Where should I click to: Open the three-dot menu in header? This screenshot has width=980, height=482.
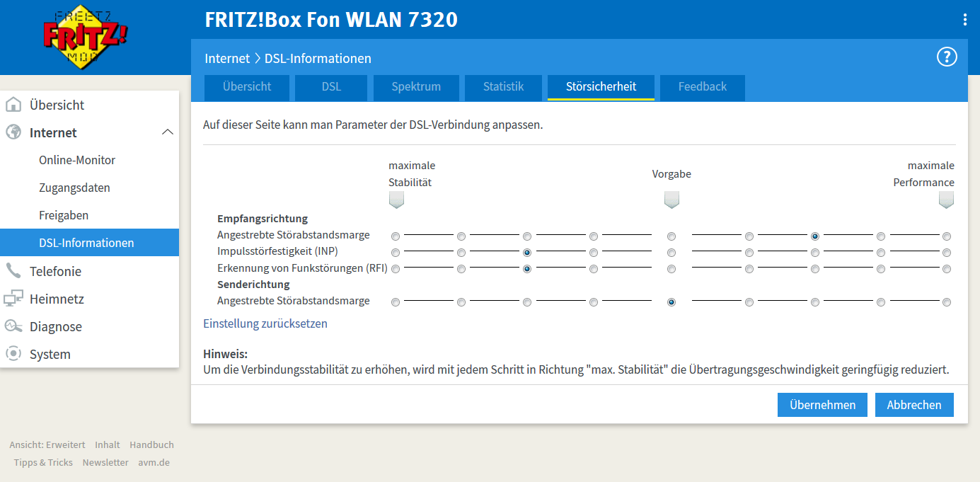click(964, 20)
